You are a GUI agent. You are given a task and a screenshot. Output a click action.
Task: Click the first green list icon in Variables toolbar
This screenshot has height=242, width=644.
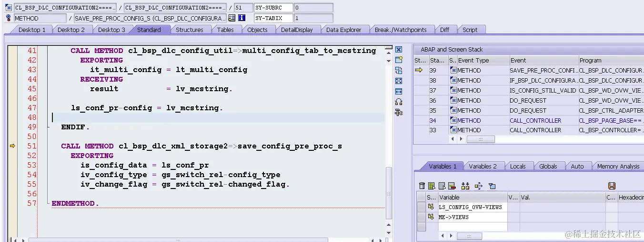pyautogui.click(x=431, y=186)
